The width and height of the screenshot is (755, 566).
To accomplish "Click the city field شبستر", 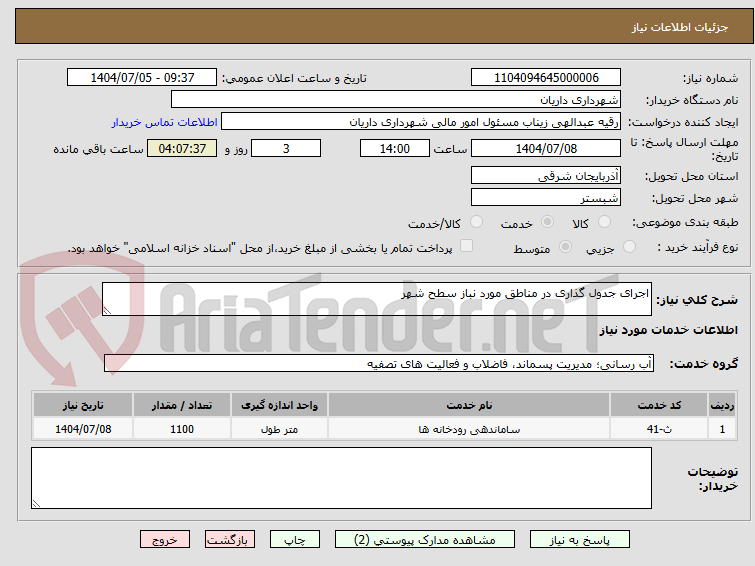I will point(546,197).
